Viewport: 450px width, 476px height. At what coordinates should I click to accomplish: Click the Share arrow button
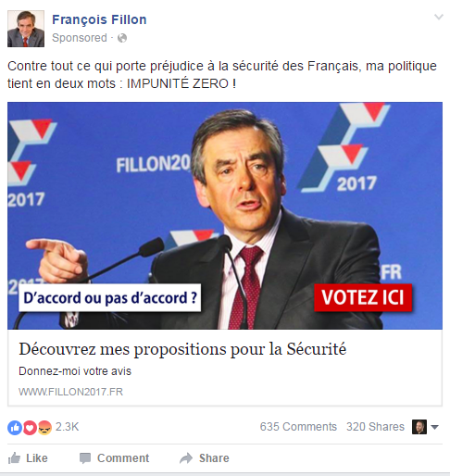point(205,458)
